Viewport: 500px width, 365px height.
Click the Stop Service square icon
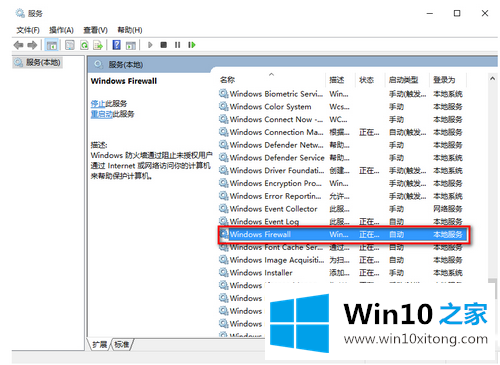[163, 45]
